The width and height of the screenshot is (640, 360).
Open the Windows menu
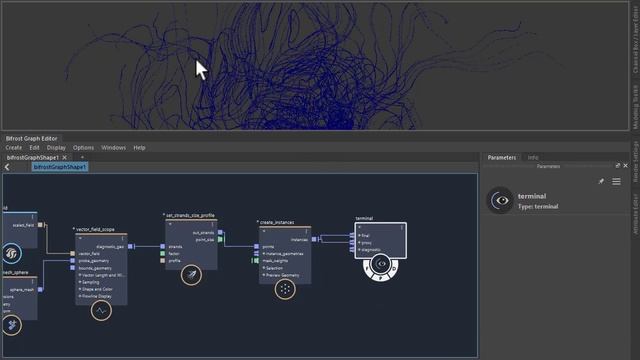pyautogui.click(x=113, y=147)
